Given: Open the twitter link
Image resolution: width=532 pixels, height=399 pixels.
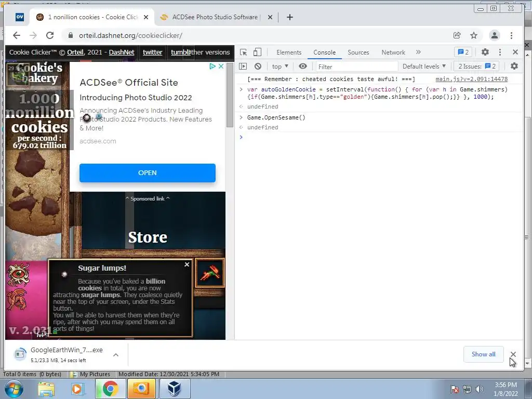Looking at the screenshot, I should pos(152,52).
